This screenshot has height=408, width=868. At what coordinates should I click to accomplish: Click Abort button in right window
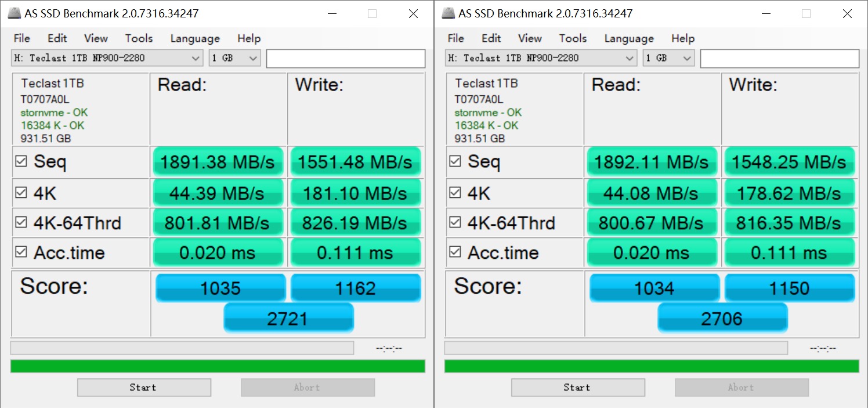(742, 387)
